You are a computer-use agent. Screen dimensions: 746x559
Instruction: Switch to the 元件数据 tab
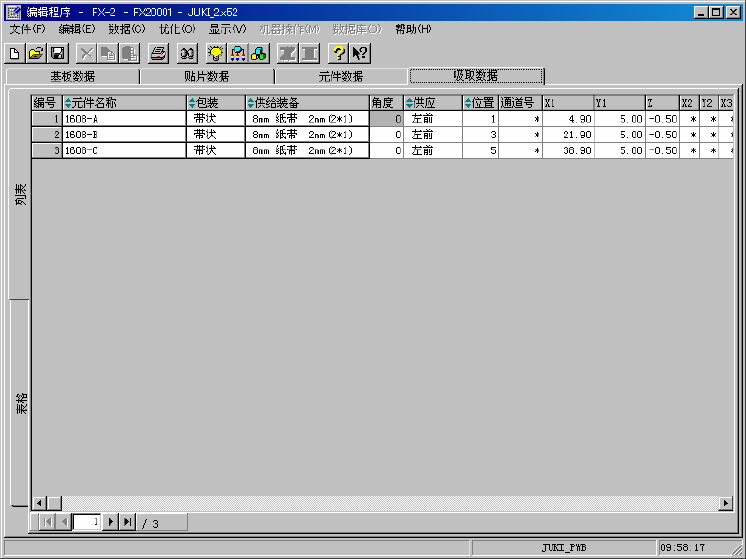tap(341, 77)
